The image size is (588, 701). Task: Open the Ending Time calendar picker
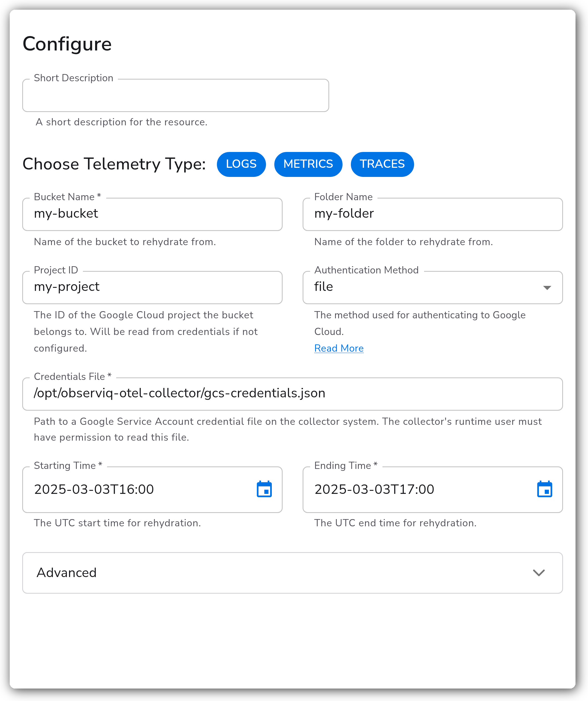click(544, 489)
